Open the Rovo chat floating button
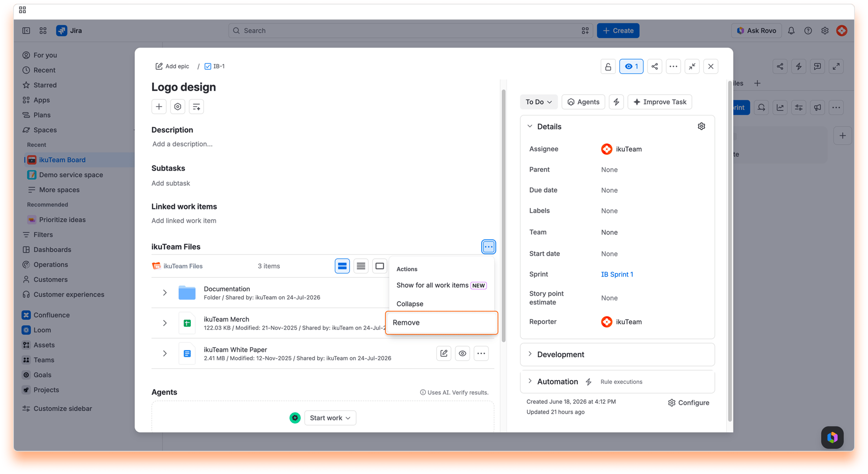This screenshot has height=474, width=868. [832, 438]
